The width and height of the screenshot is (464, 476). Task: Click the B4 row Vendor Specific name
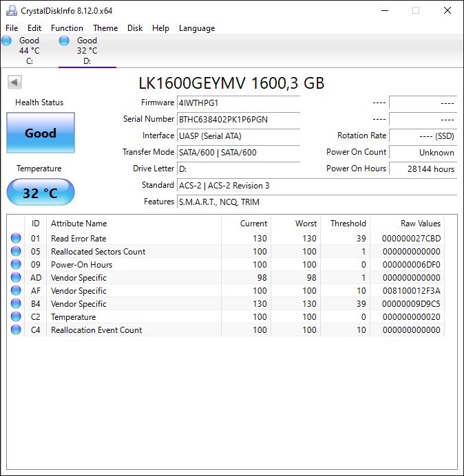78,304
